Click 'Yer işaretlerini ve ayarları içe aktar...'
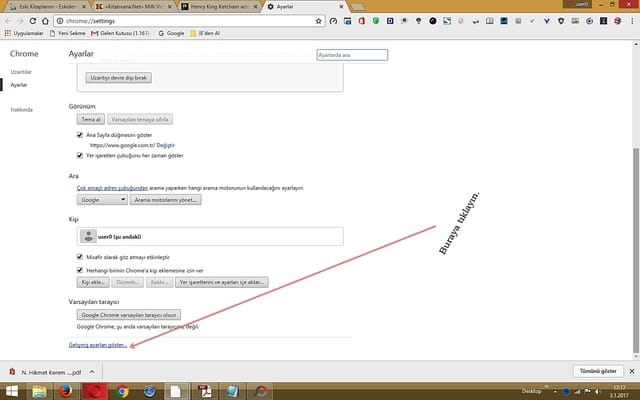The width and height of the screenshot is (640, 400). [222, 282]
